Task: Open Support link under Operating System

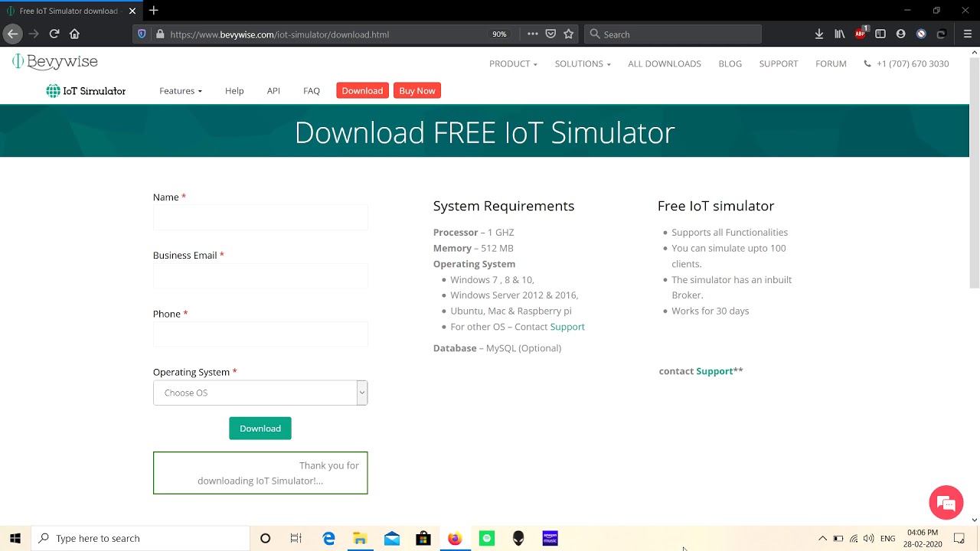Action: pos(567,327)
